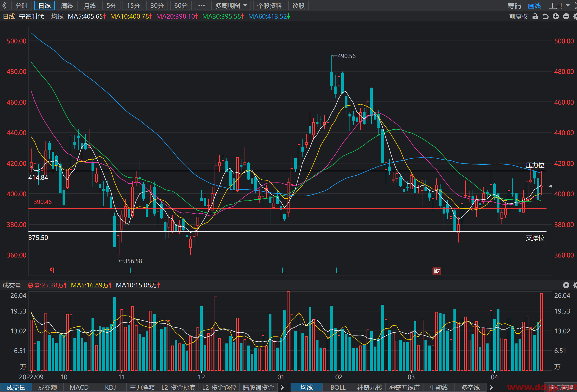The height and width of the screenshot is (392, 577).
Task: Toggle the 画线 drawing mode
Action: coord(535,6)
